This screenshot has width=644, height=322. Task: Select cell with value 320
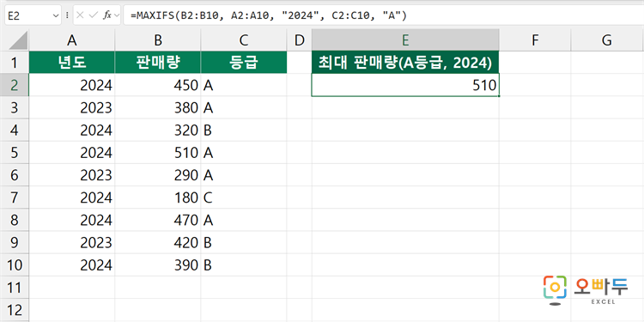pyautogui.click(x=158, y=131)
